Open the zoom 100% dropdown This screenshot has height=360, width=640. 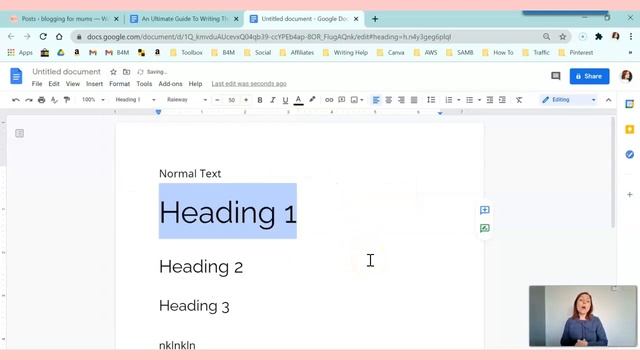[93, 100]
